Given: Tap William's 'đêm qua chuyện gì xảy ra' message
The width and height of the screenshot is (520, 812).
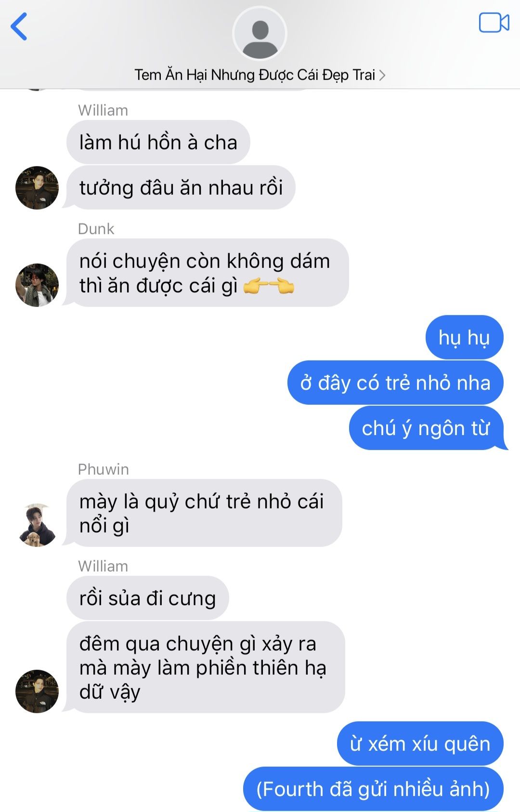Looking at the screenshot, I should click(206, 667).
